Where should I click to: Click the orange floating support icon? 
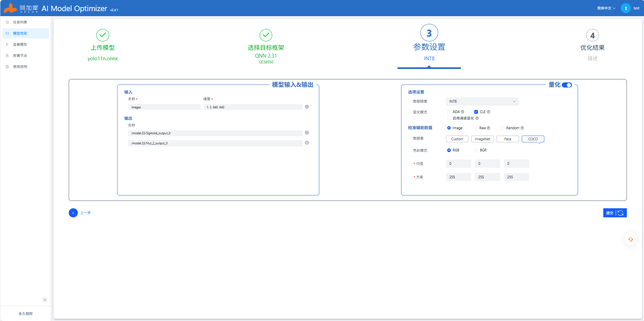(631, 240)
